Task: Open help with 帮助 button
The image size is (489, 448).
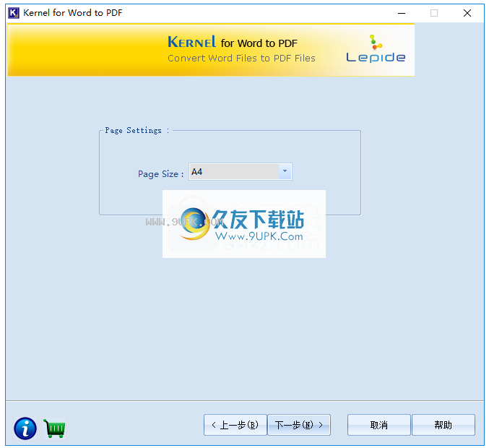Action: click(x=443, y=425)
